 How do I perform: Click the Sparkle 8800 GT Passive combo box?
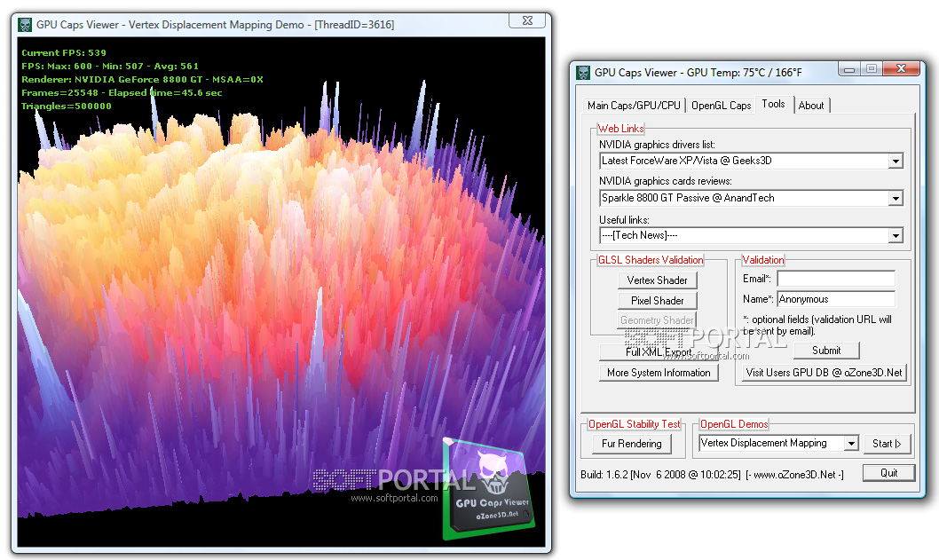751,198
